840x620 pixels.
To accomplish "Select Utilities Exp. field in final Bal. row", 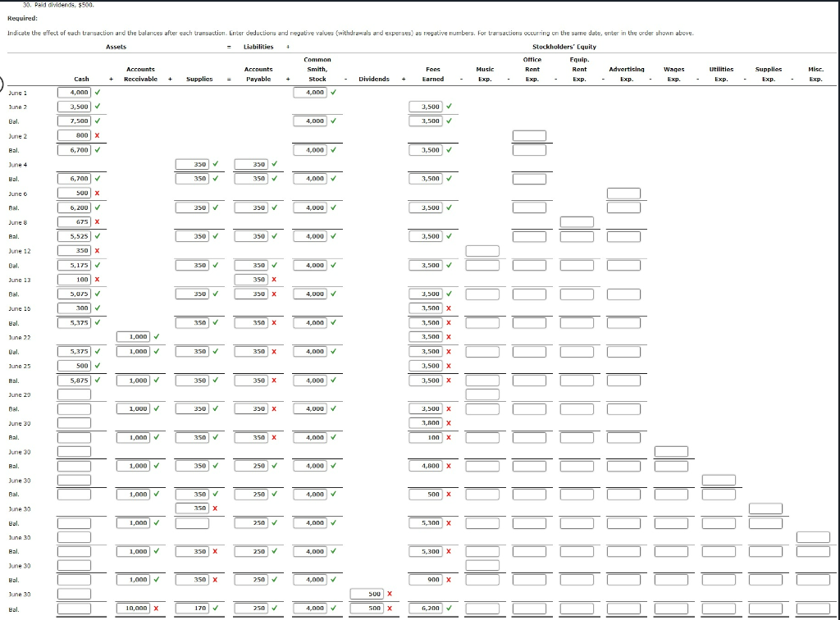I will click(719, 609).
